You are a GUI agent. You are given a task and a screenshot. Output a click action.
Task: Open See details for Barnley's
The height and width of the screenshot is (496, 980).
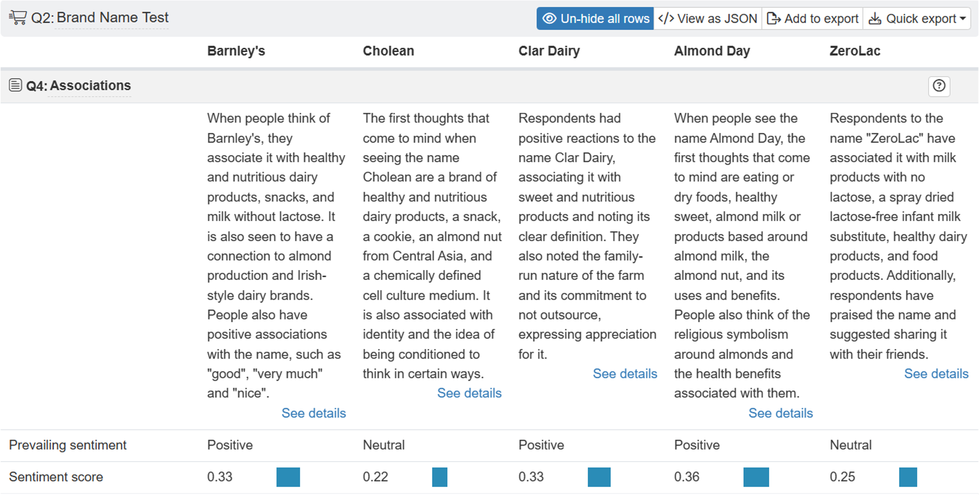pos(314,413)
